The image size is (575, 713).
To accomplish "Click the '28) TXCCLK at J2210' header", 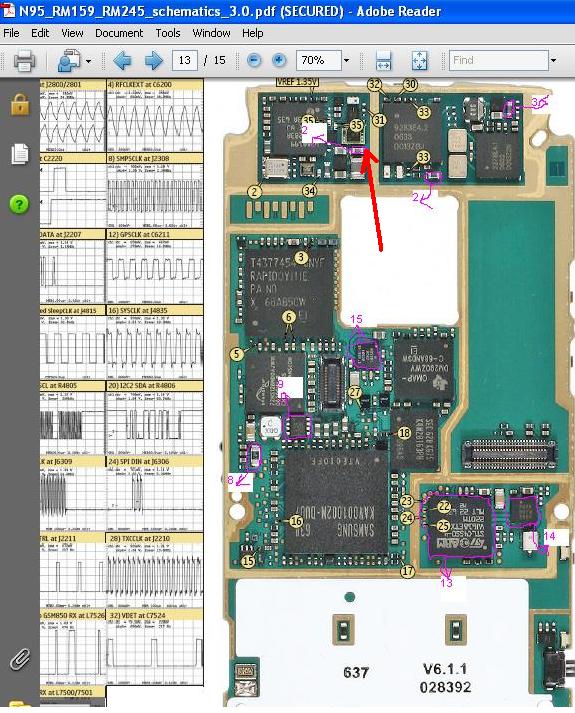I will (x=155, y=538).
